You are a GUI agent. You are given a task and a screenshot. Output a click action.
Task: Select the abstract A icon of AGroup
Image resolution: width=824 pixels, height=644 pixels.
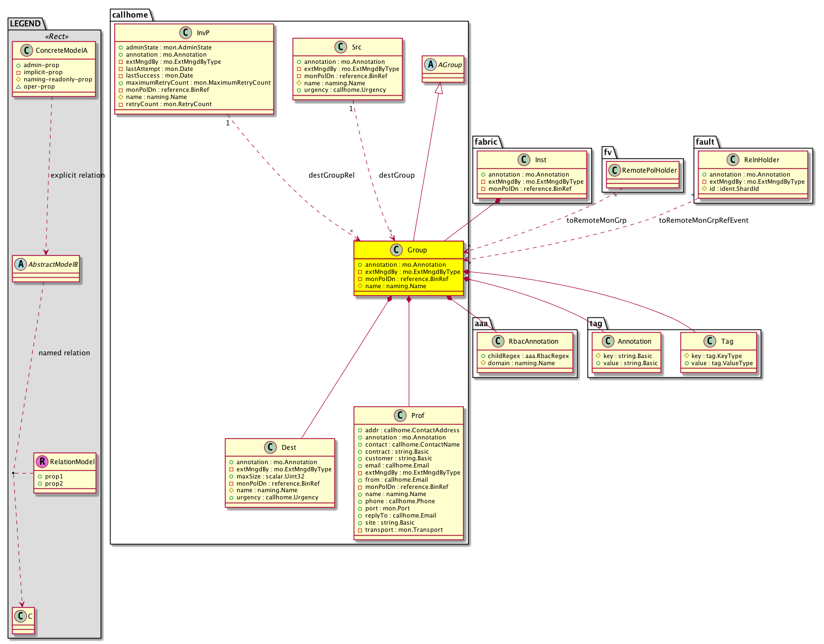coord(430,64)
